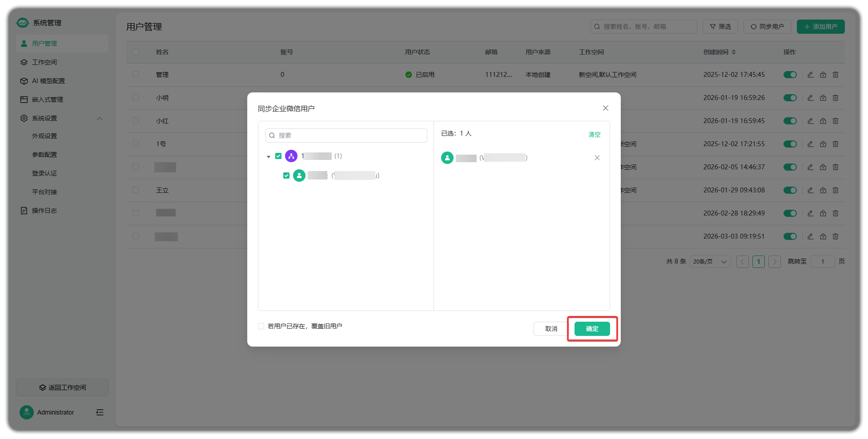This screenshot has width=868, height=439.
Task: Enable 若用户已存在，覆盖旧用户 checkbox
Action: (261, 326)
